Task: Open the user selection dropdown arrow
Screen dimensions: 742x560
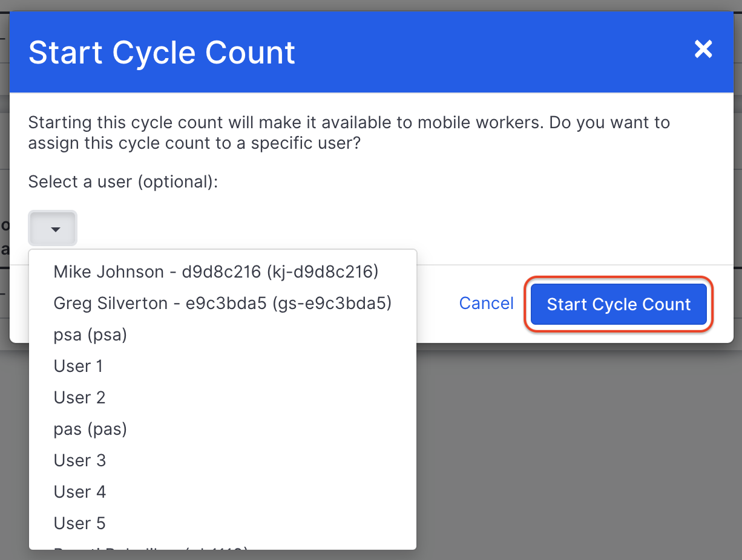Action: pos(52,228)
